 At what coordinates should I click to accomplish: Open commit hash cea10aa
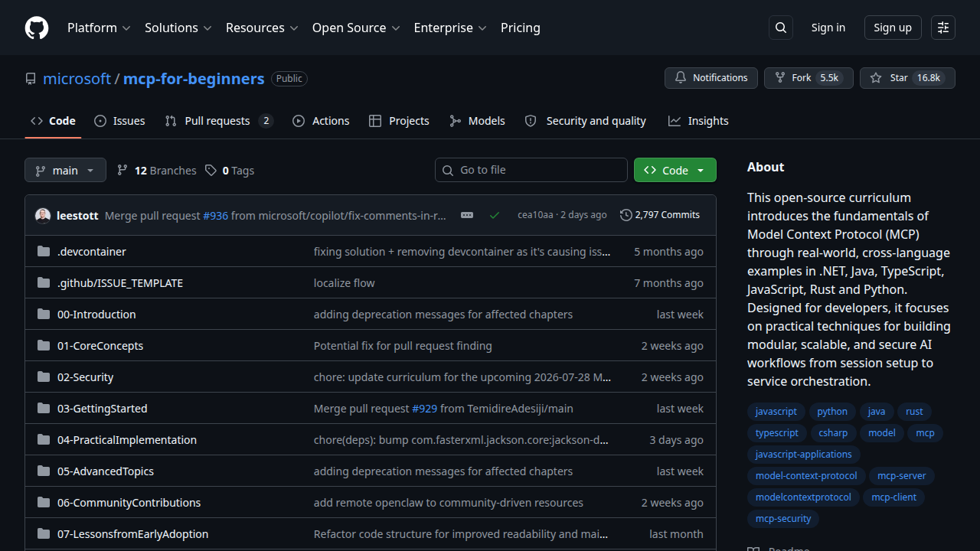click(535, 215)
